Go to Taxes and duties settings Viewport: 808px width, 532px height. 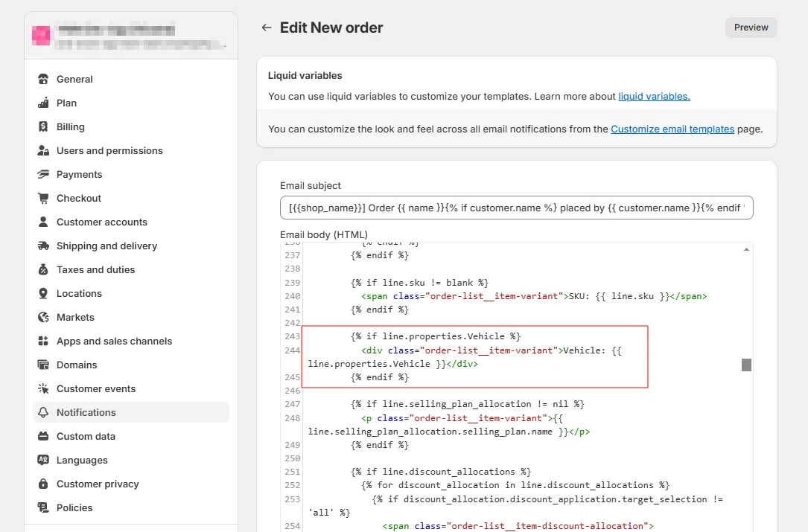click(95, 269)
